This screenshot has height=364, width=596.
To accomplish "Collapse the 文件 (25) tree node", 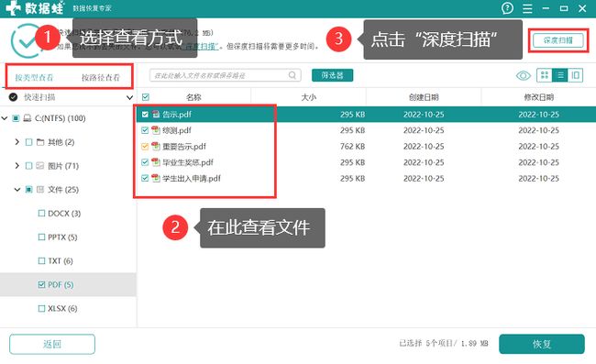I will coord(17,189).
